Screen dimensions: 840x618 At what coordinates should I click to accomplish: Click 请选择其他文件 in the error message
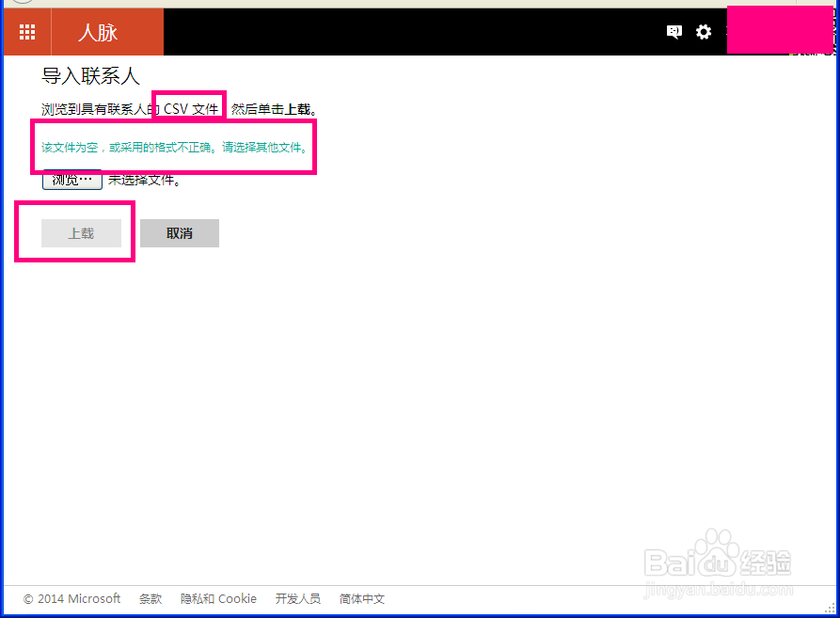tap(263, 148)
